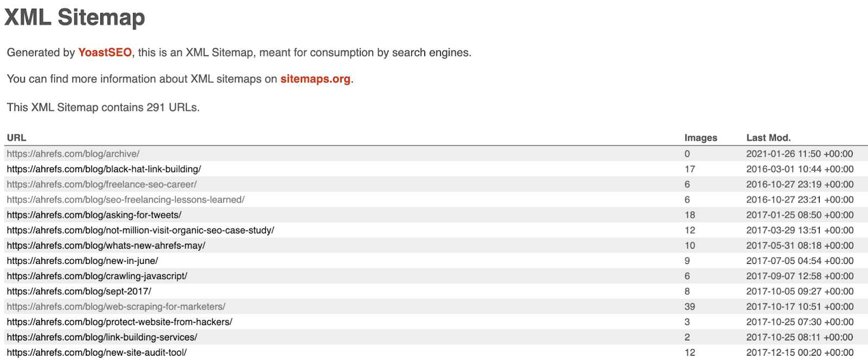Open the protect-website-from-hackers URL
The image size is (868, 360).
pyautogui.click(x=119, y=322)
